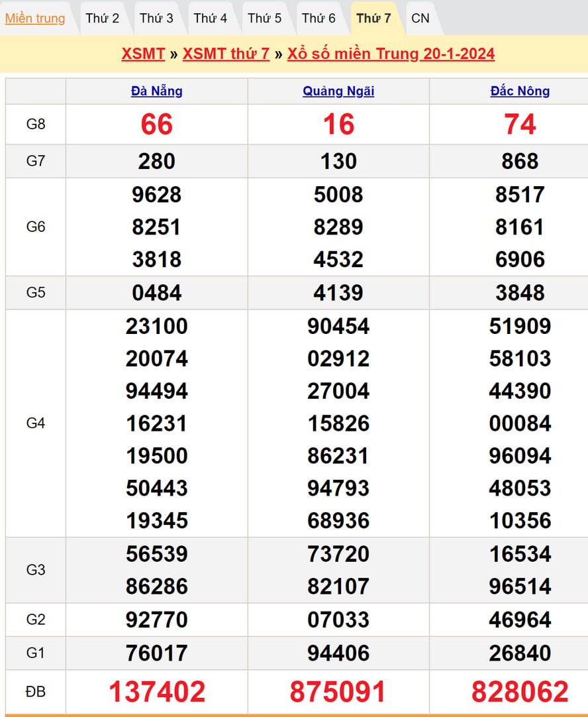
Task: Switch to the CN tab
Action: 420,19
